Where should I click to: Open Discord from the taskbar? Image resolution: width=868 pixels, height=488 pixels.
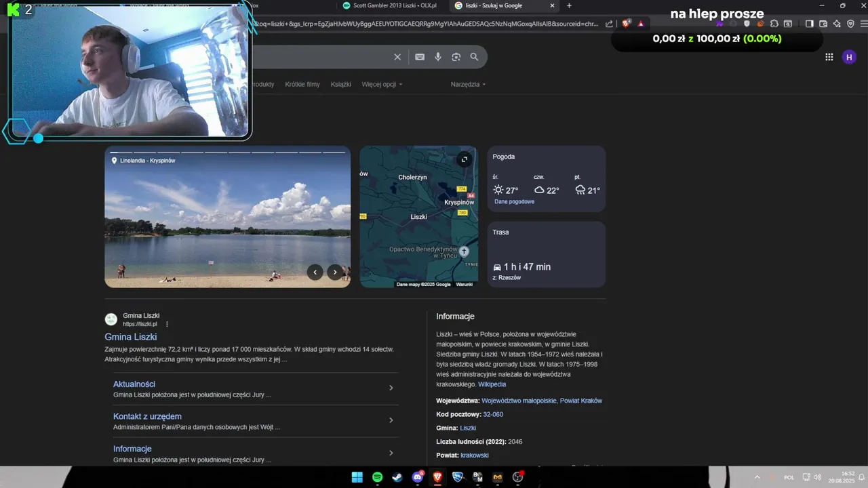(418, 477)
